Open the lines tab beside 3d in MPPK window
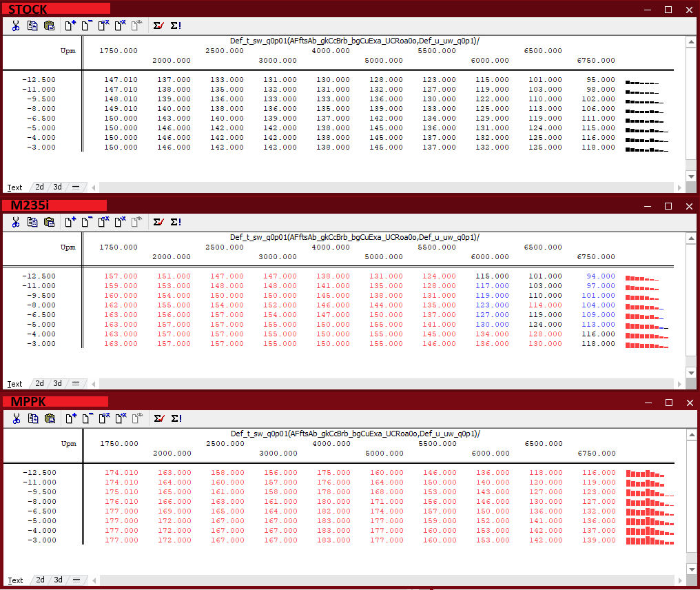The height and width of the screenshot is (590, 700). (x=76, y=580)
